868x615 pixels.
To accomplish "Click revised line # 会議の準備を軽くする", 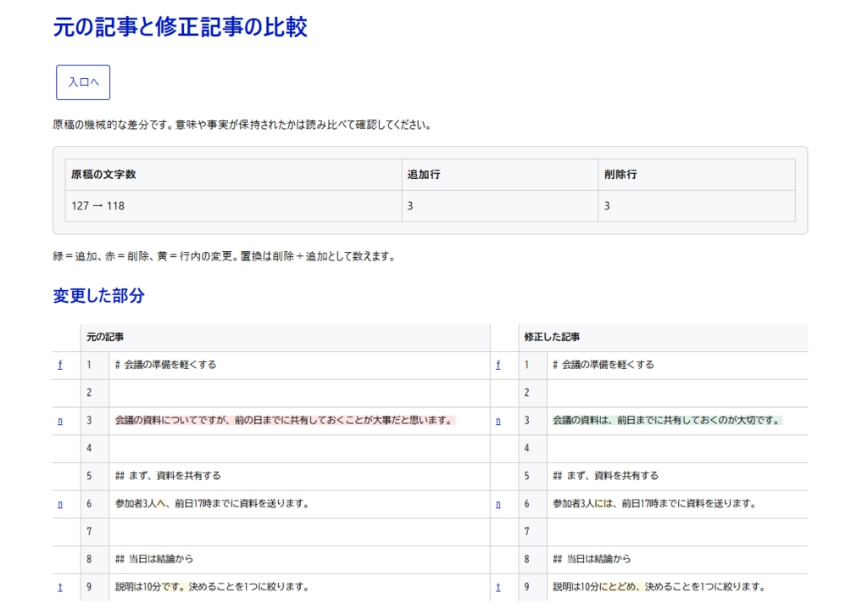I will [x=604, y=365].
